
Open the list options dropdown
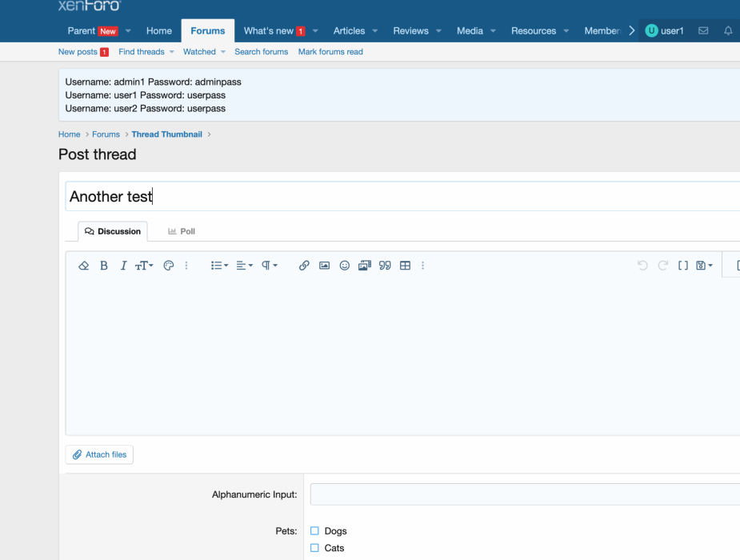click(x=219, y=266)
